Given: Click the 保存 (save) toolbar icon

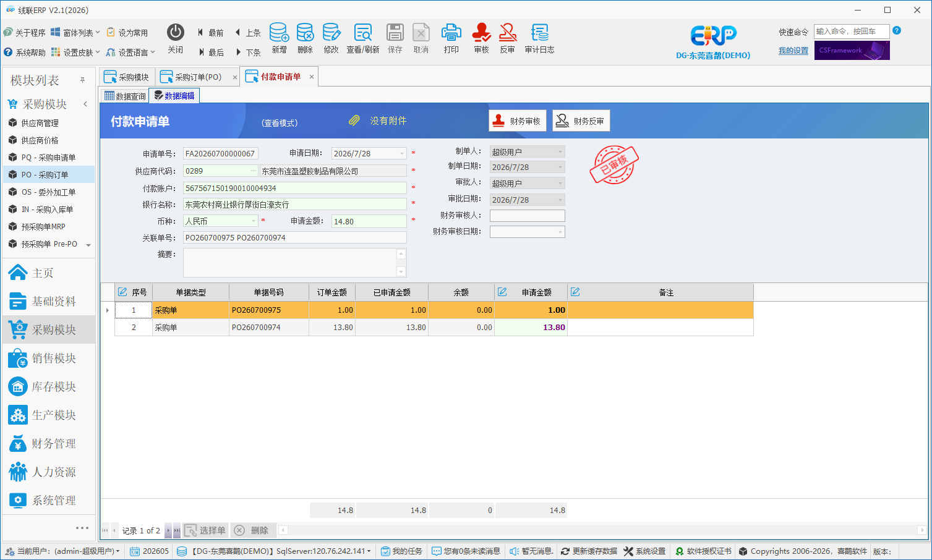Looking at the screenshot, I should coord(395,38).
